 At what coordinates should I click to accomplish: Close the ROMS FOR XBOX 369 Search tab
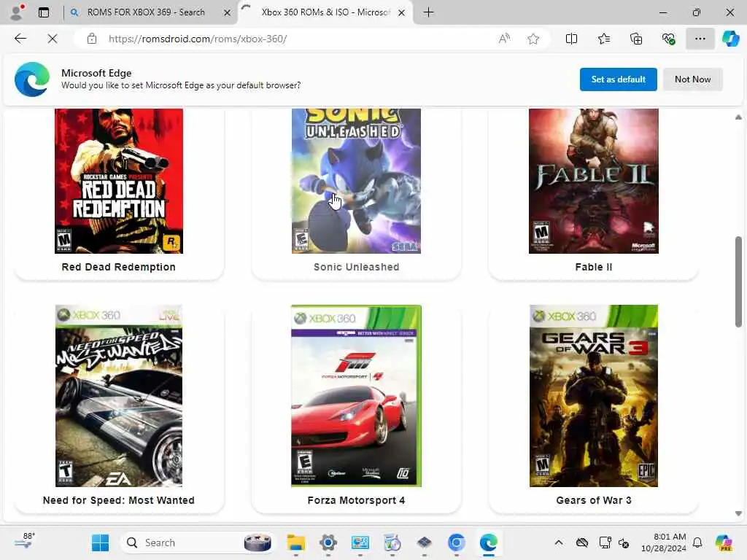point(228,13)
